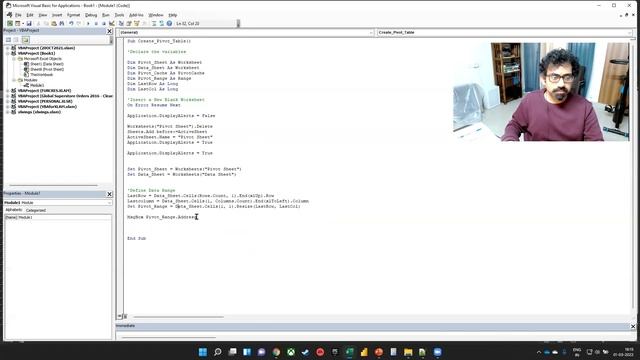Select Sheet1 (Data Sheet) in project tree
Screen dimensions: 640x360
pos(47,64)
